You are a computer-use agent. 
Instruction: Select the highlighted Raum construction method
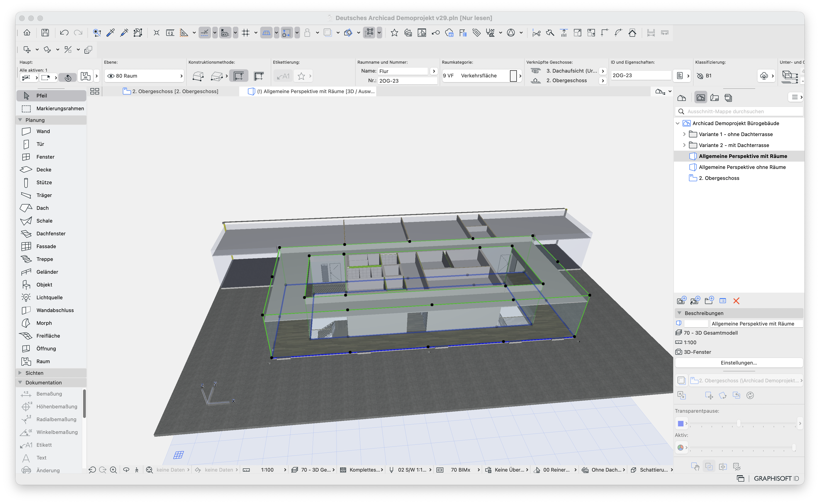[x=239, y=76]
